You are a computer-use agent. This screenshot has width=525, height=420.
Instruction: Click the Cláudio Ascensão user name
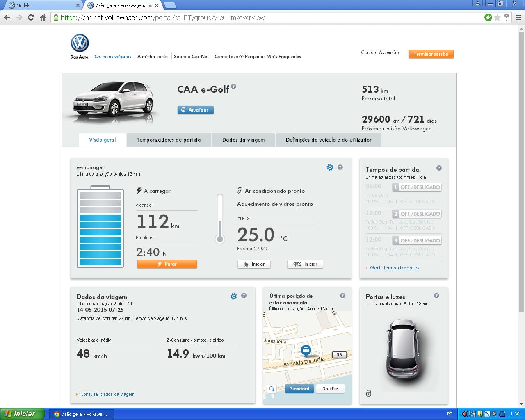click(x=380, y=52)
